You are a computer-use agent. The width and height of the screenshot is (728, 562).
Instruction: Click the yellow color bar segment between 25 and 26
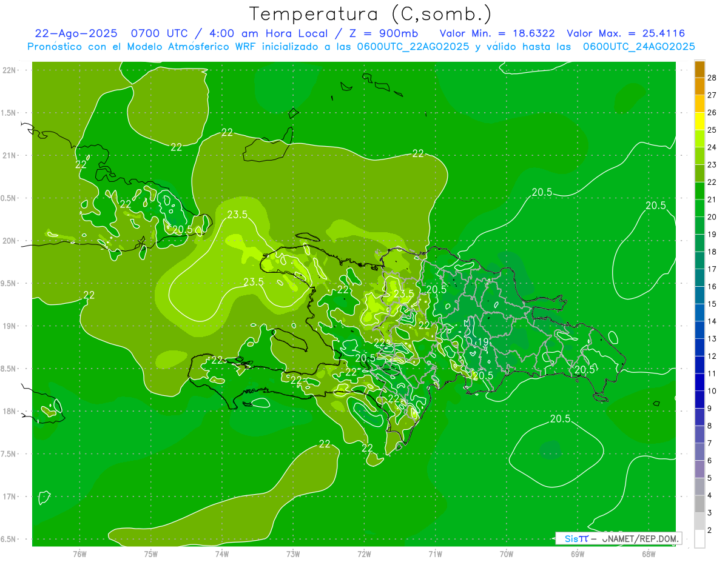coord(699,121)
